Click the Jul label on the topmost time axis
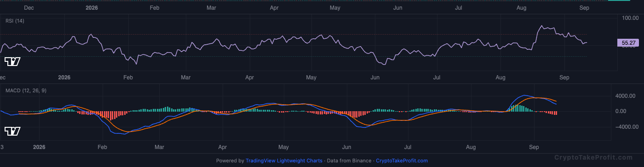The image size is (644, 167). (459, 8)
